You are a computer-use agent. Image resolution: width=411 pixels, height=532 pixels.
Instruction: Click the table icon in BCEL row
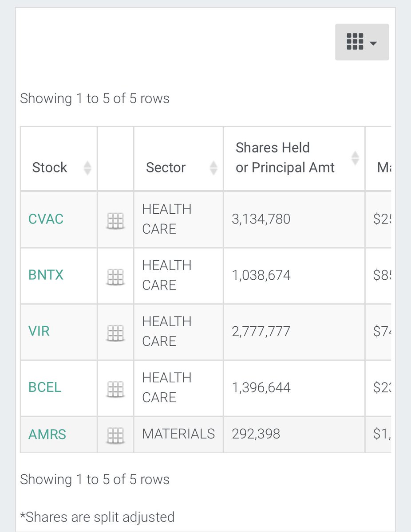click(x=115, y=389)
